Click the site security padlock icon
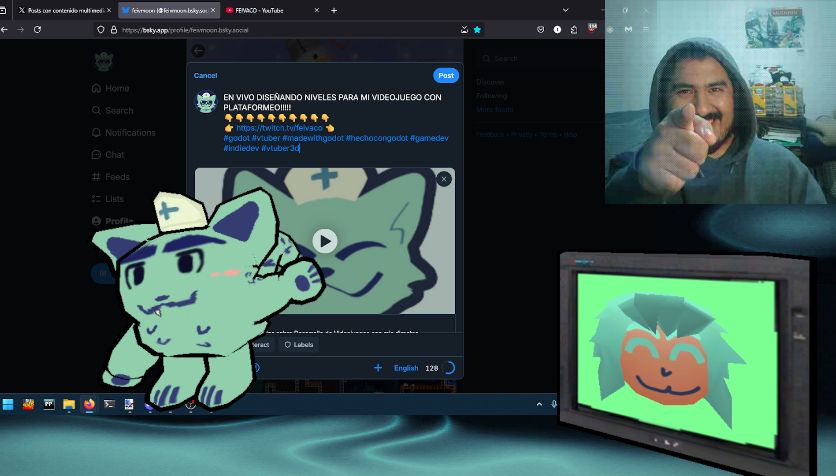The image size is (836, 476). (114, 30)
